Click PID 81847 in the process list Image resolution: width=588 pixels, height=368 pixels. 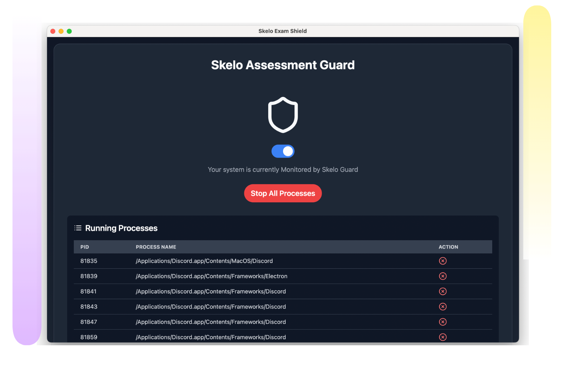pyautogui.click(x=89, y=322)
